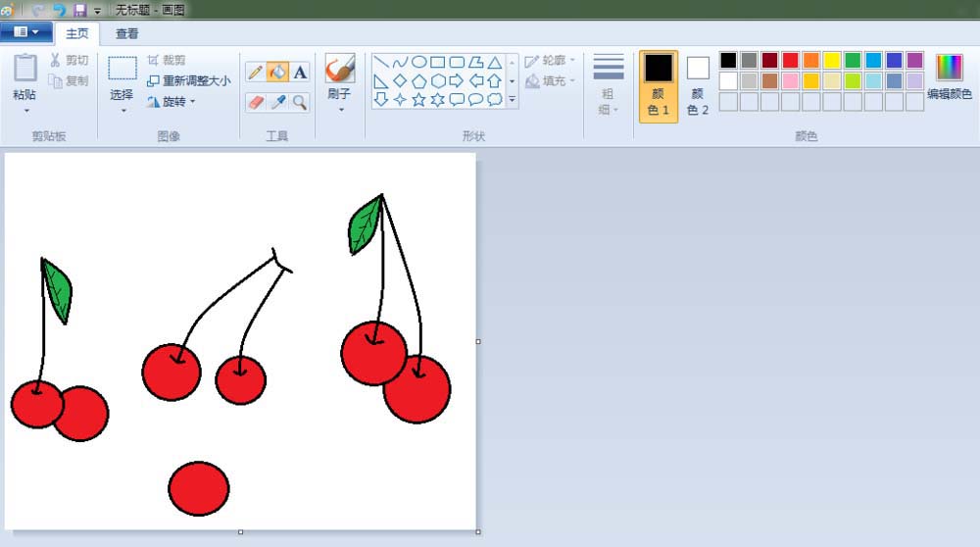Click the Undo arrow in title bar
The width and height of the screenshot is (980, 547).
[x=60, y=10]
